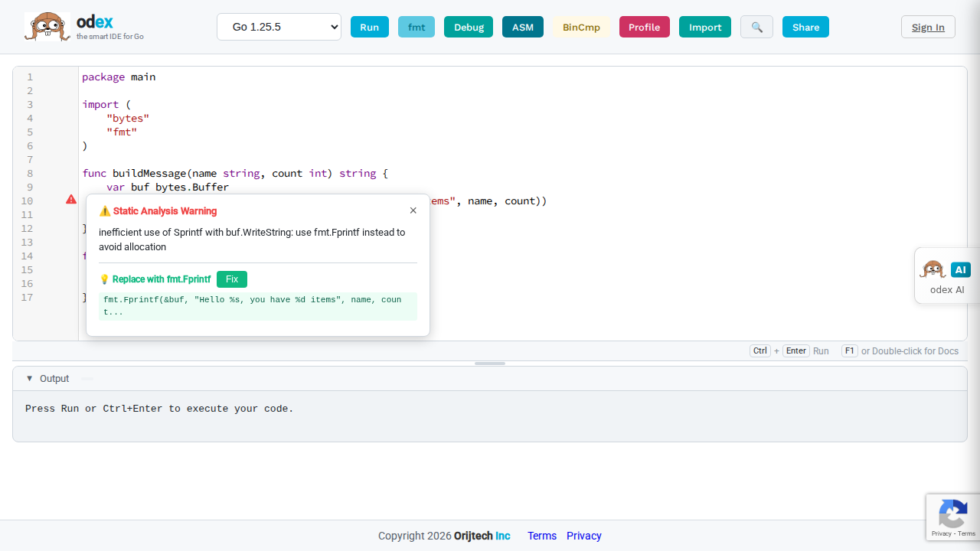Click the reCAPTCHA badge
The height and width of the screenshot is (551, 980).
click(953, 517)
